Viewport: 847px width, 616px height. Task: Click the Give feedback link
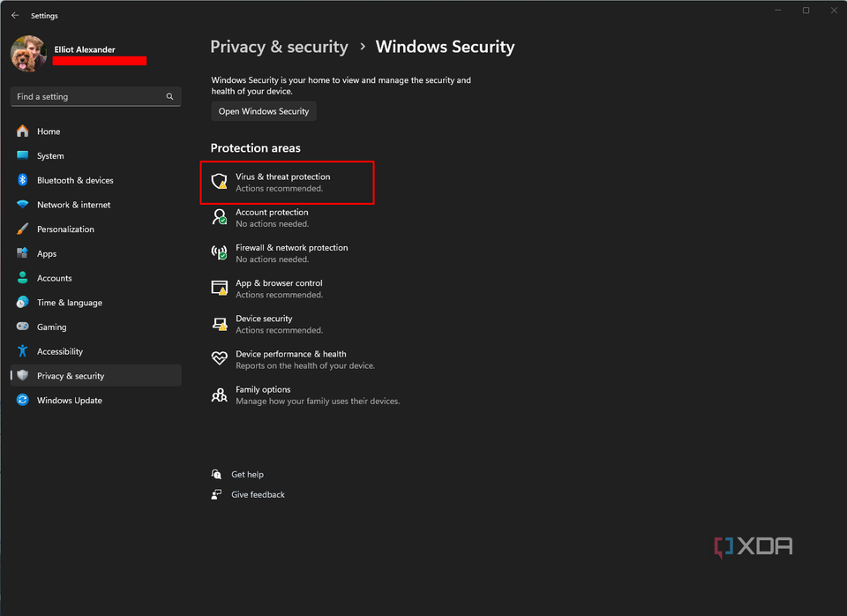pyautogui.click(x=259, y=494)
